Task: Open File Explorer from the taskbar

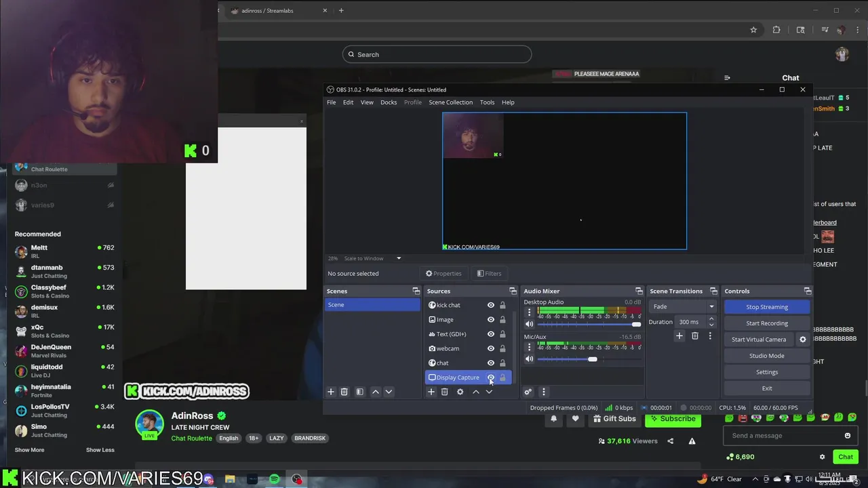Action: (230, 479)
